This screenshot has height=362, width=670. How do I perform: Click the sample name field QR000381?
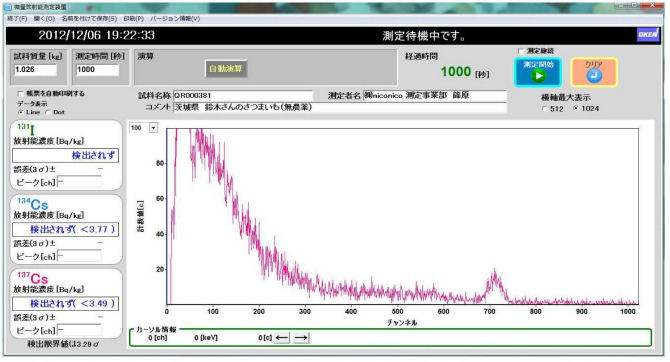tap(243, 95)
